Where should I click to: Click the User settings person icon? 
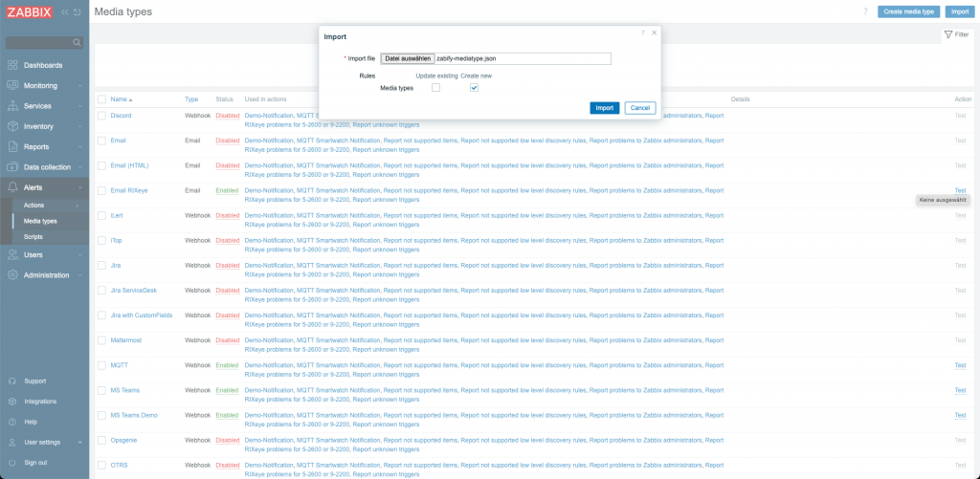click(12, 442)
